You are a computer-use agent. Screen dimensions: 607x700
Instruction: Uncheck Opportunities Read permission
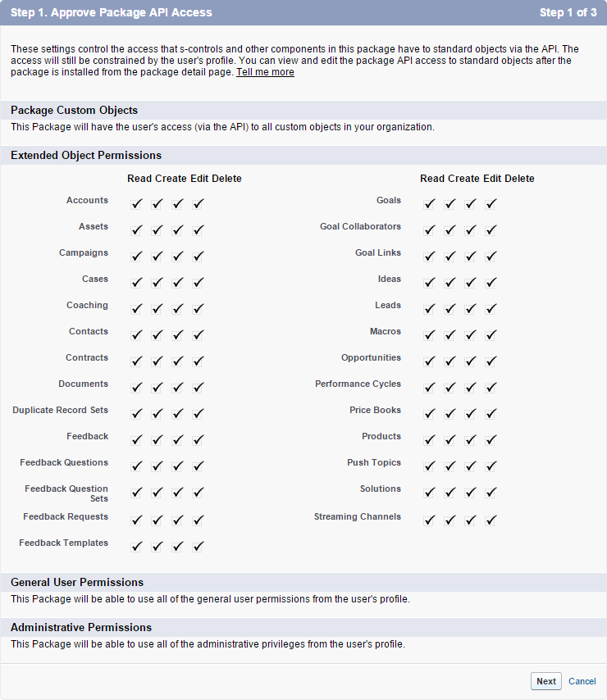coord(430,361)
